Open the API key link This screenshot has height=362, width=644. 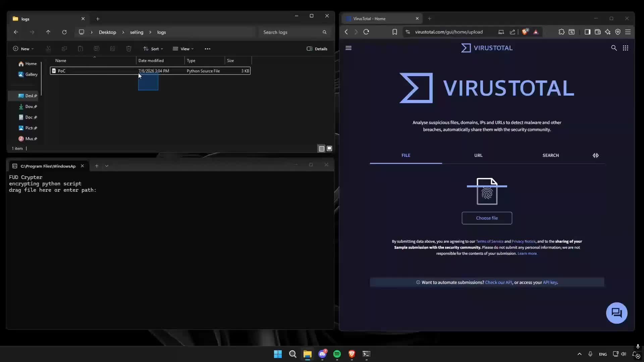click(550, 283)
